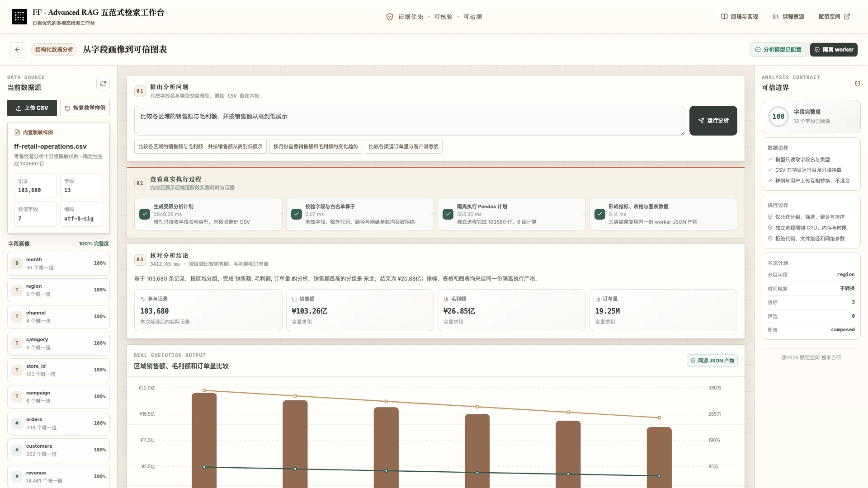Click the checkmark on 形成指标、表格与图表数据 step

(x=600, y=214)
